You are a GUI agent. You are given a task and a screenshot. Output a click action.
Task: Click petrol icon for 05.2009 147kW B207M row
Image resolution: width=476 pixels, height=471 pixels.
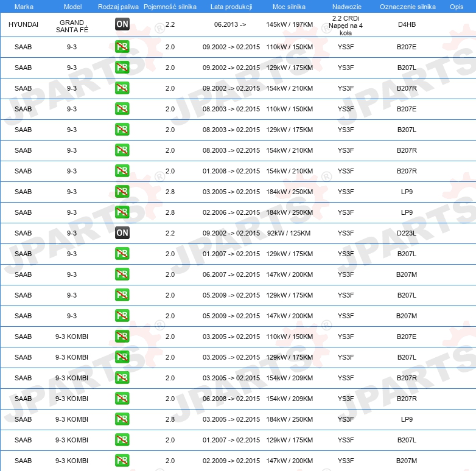click(x=122, y=316)
